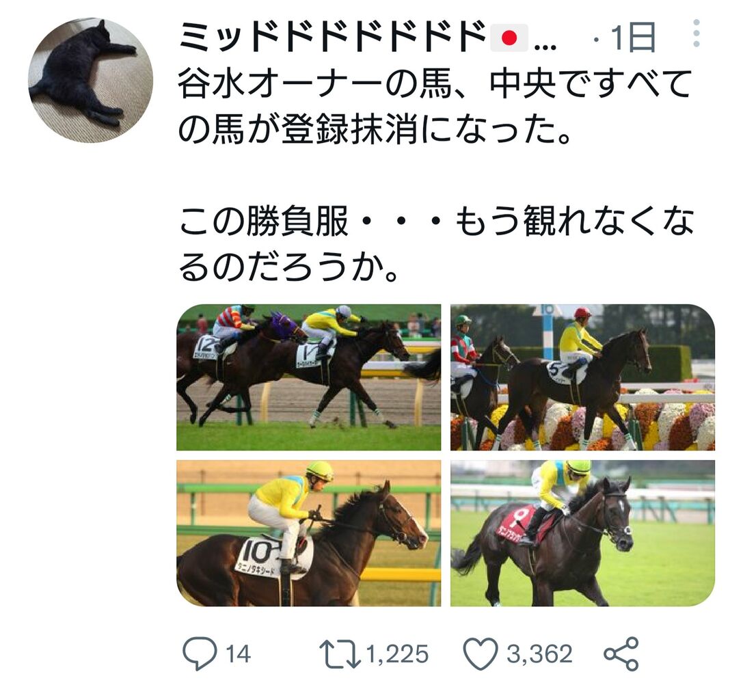The image size is (743, 700).
Task: Open the photo of horse number 9 on turf
Action: click(582, 533)
